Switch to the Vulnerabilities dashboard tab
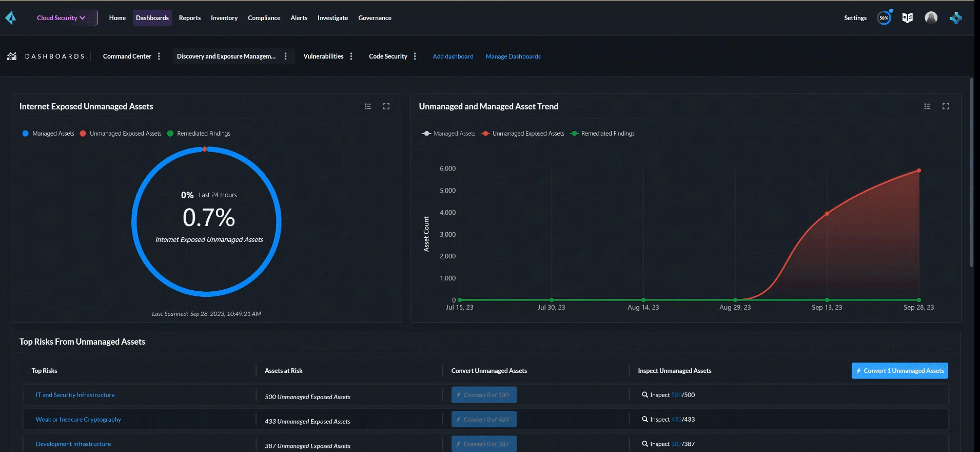 324,56
